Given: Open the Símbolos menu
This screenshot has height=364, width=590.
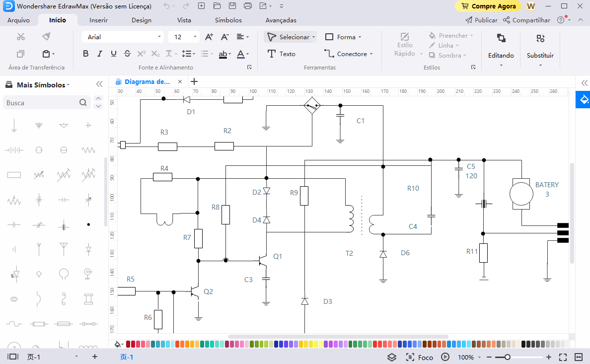Looking at the screenshot, I should (x=228, y=20).
